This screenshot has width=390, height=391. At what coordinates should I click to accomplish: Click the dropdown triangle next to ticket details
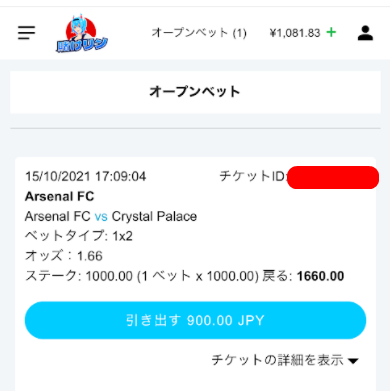353,361
